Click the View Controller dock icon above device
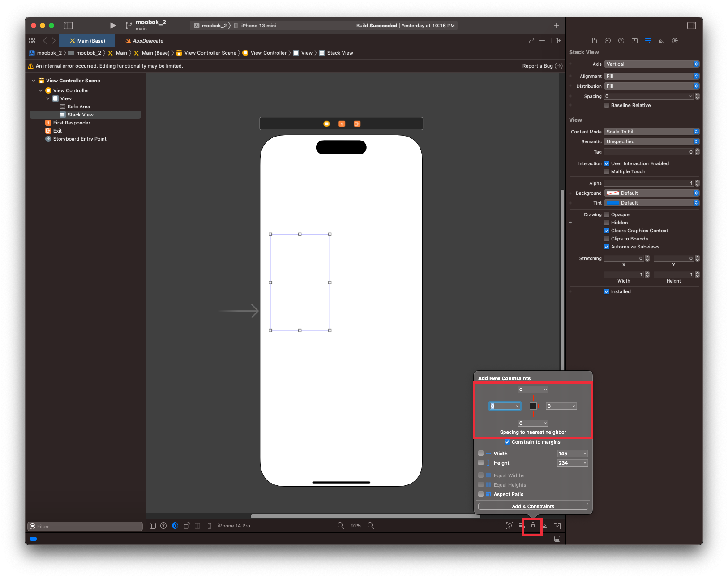728x578 pixels. coord(326,124)
